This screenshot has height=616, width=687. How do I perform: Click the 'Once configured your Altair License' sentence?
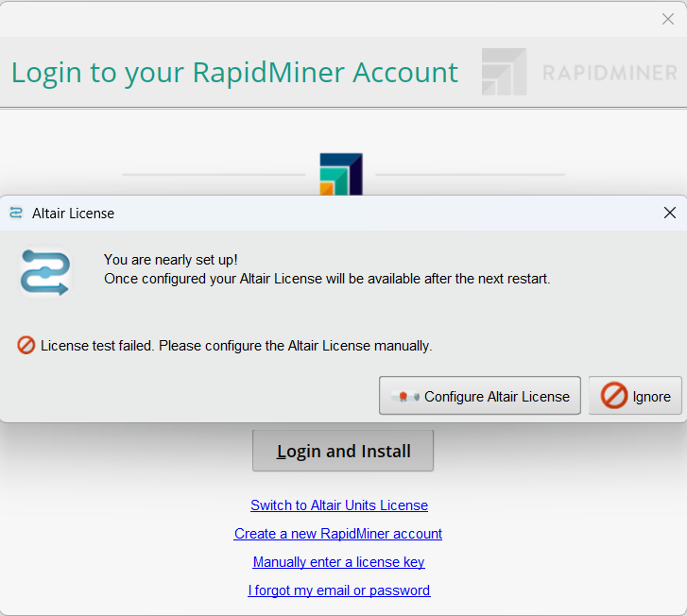[327, 279]
